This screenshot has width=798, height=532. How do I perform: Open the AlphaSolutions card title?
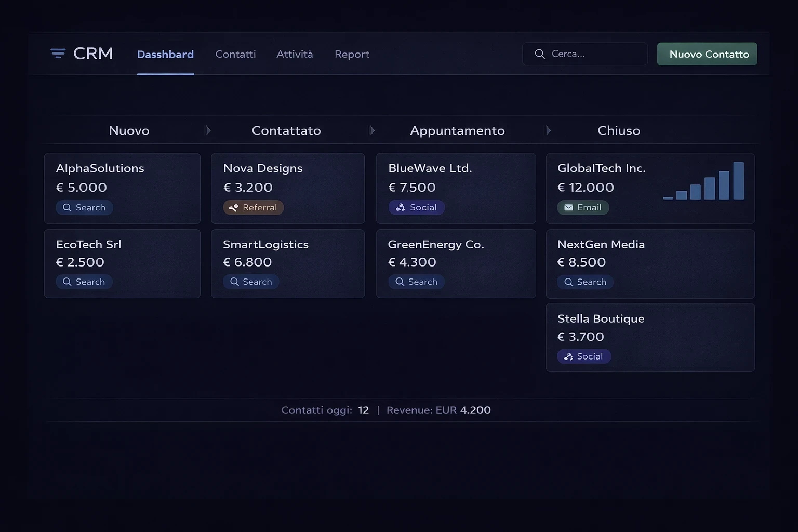tap(100, 168)
